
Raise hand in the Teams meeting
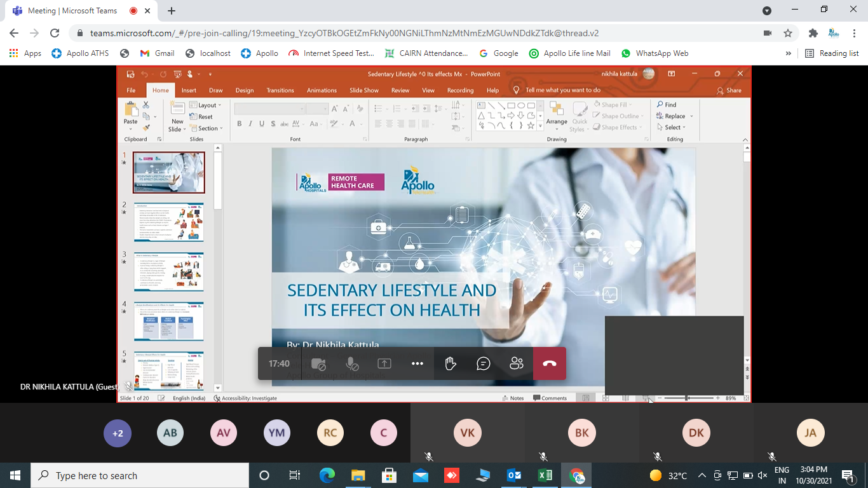click(x=450, y=363)
